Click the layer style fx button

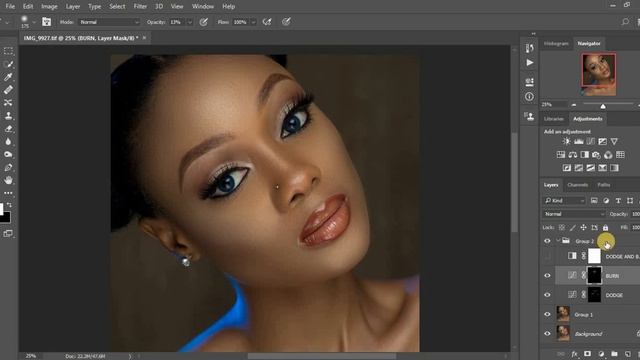point(574,354)
